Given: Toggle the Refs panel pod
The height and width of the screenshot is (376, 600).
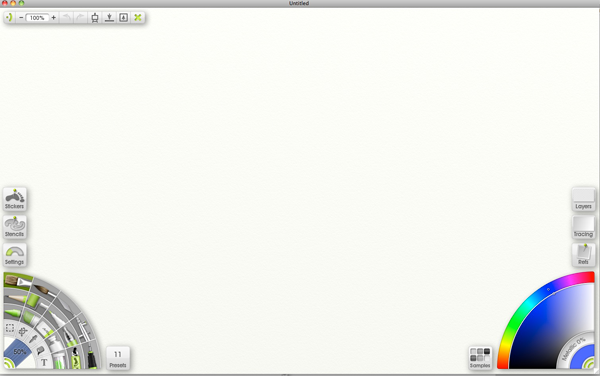Looking at the screenshot, I should [x=583, y=255].
